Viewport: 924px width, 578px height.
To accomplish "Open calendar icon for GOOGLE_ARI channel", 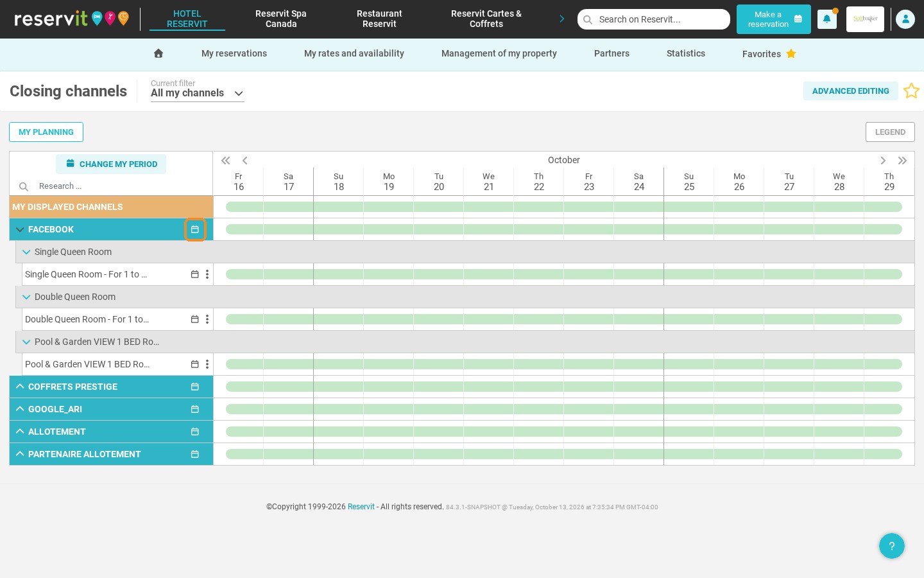I will click(195, 409).
